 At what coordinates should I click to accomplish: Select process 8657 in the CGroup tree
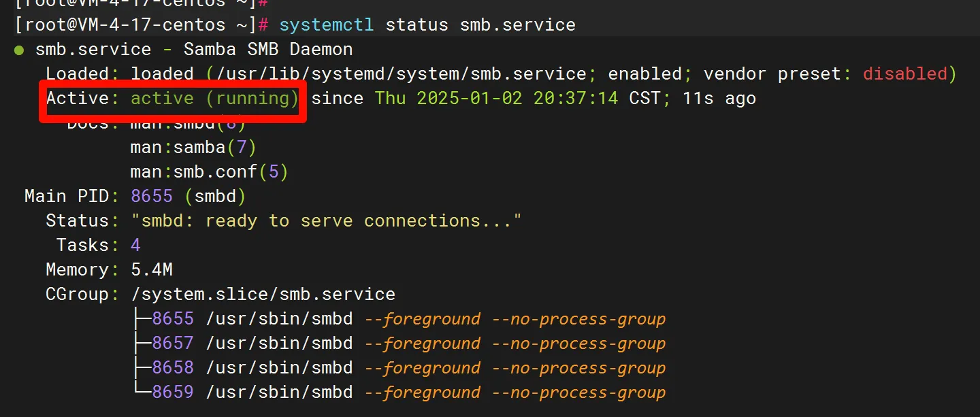[x=173, y=344]
